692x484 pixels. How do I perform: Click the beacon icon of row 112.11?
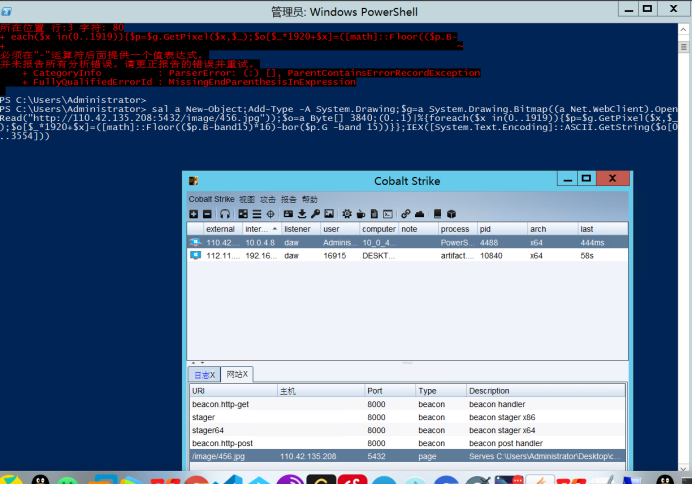[x=195, y=255]
